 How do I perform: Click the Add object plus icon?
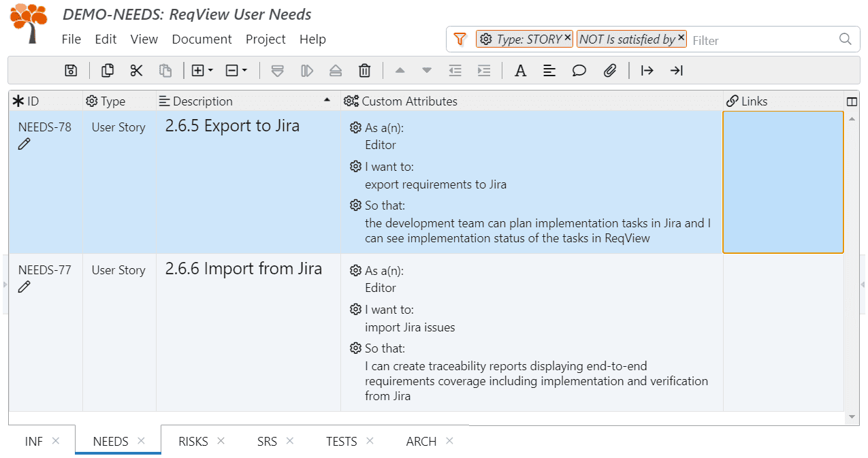(198, 70)
